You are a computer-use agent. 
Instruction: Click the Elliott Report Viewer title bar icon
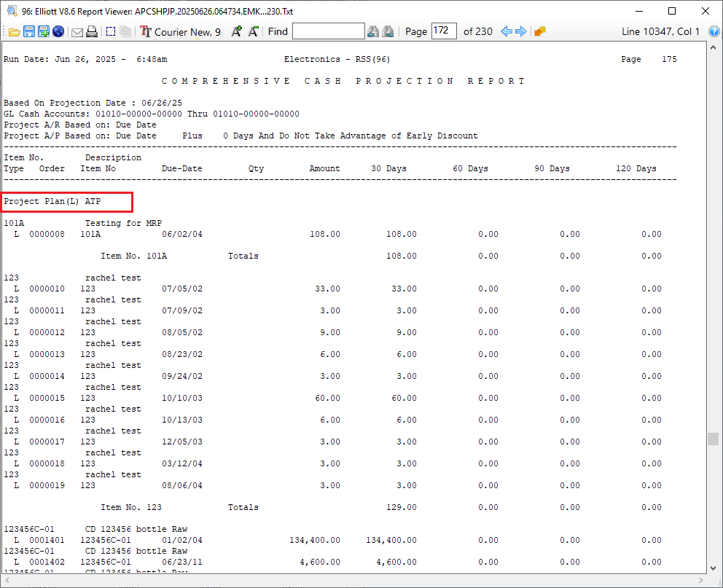coord(12,11)
